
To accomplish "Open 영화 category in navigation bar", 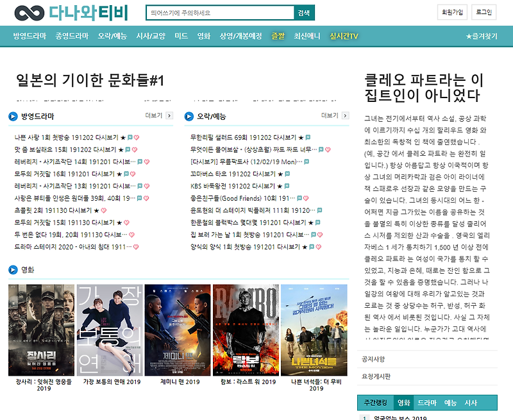I will (x=204, y=36).
